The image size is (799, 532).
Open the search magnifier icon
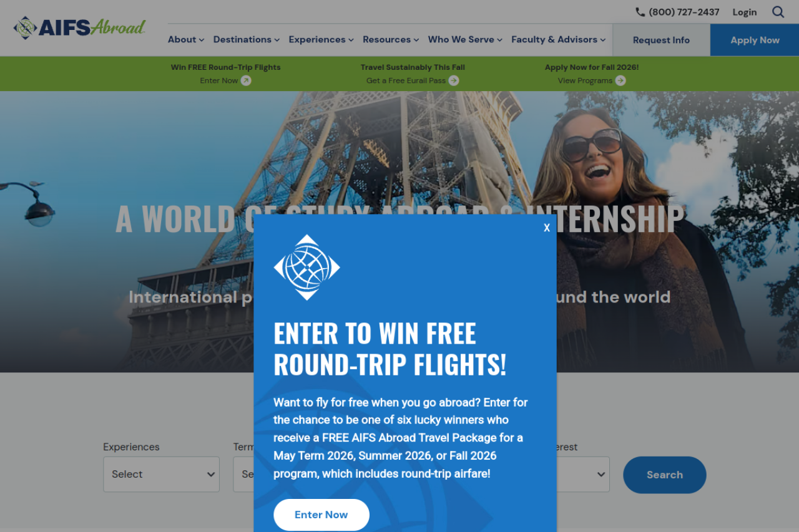pos(778,12)
